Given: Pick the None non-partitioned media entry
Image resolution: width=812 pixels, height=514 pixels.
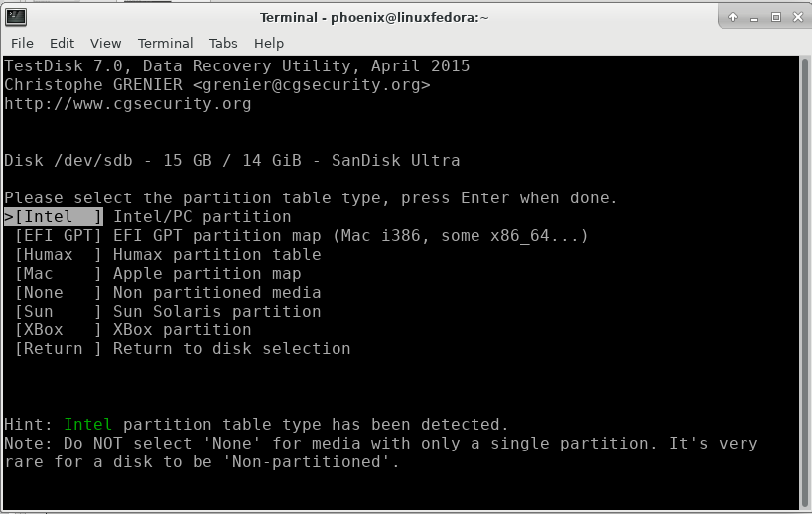Looking at the screenshot, I should pyautogui.click(x=168, y=293).
